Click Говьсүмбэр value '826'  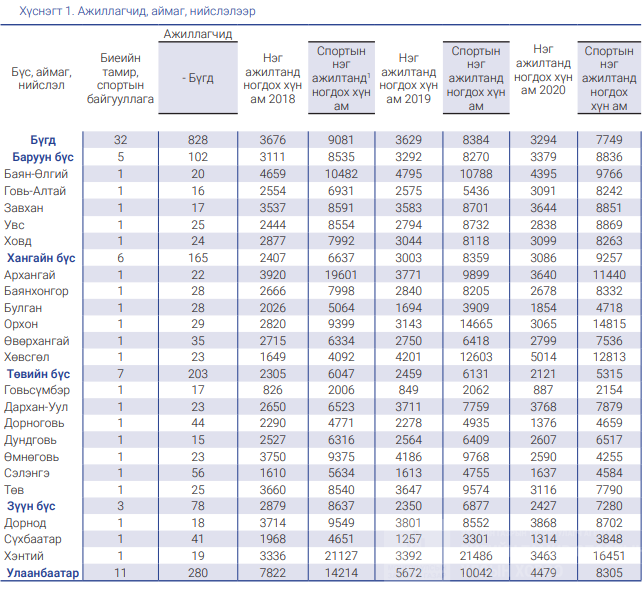pos(273,390)
